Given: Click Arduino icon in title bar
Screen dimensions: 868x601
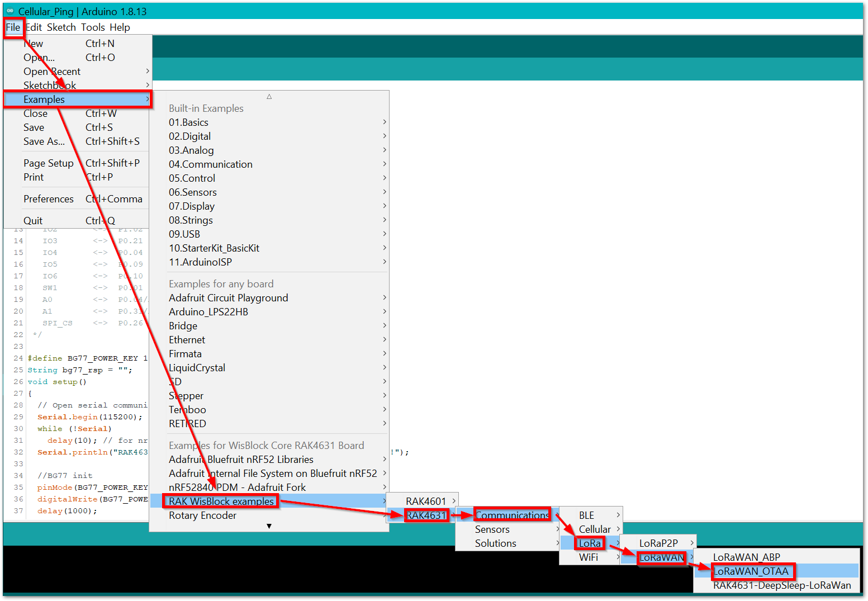Looking at the screenshot, I should (10, 11).
